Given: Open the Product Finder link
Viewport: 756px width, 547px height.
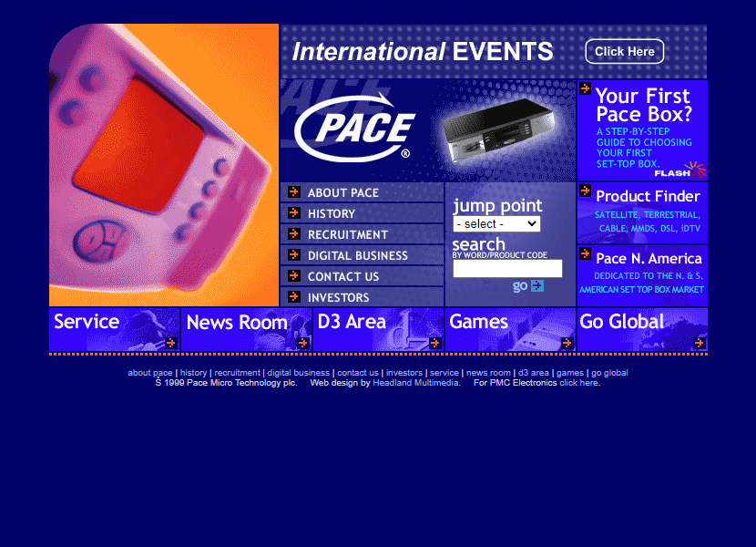Looking at the screenshot, I should (x=648, y=196).
